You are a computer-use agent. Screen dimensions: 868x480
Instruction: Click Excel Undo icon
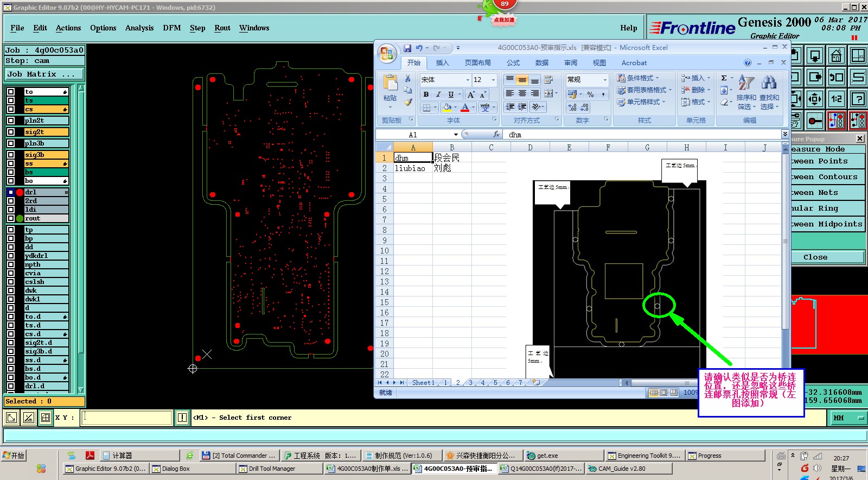(419, 48)
